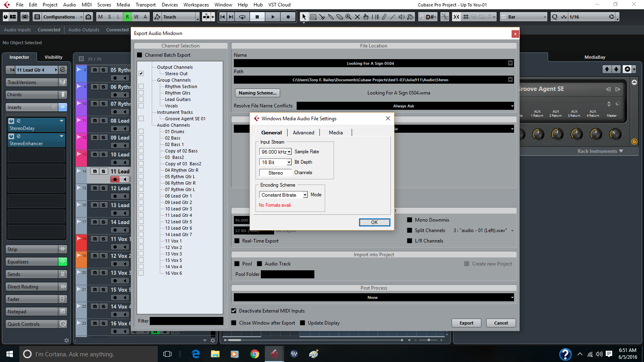Enable Mono Downmix option
Screen dimensions: 644x362
(x=410, y=220)
